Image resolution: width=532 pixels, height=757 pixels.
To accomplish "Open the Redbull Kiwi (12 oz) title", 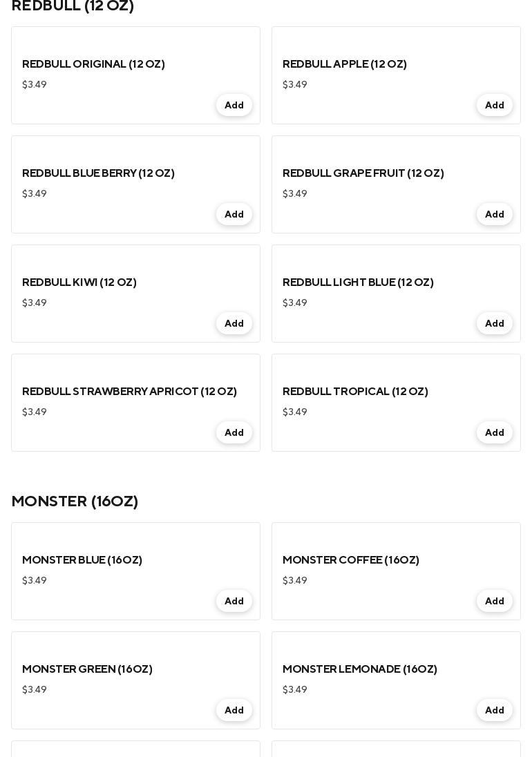I will coord(79,282).
